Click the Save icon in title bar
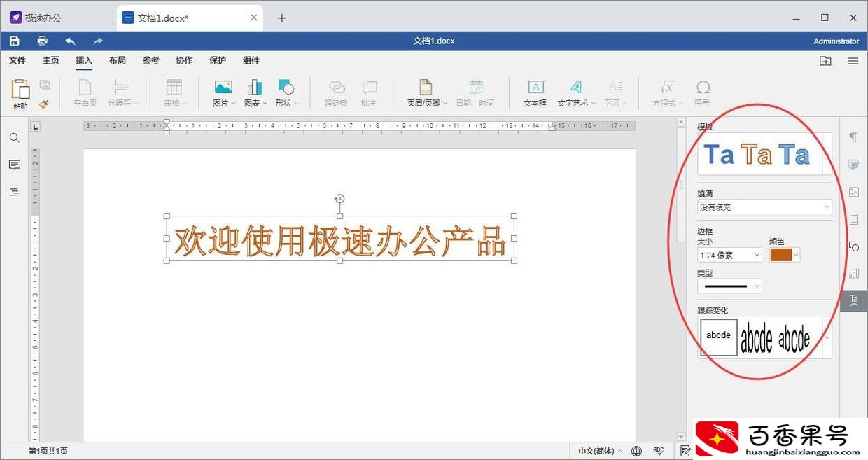The width and height of the screenshot is (868, 460). [14, 41]
